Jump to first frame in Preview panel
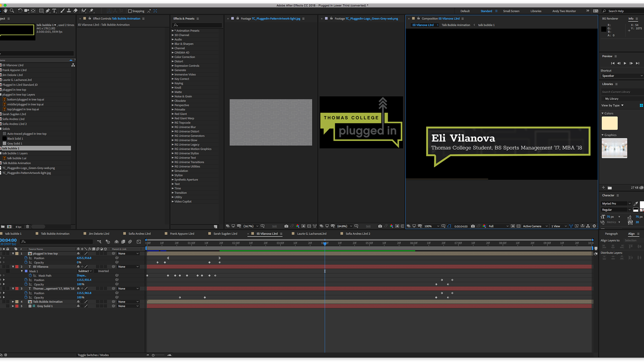Screen dimensions: 644x363 click(613, 63)
